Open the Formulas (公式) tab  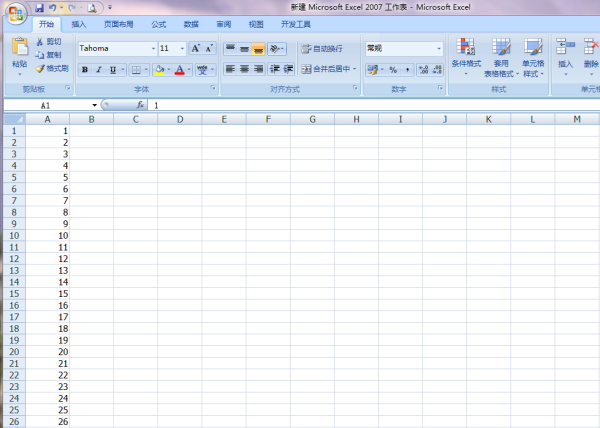point(158,23)
